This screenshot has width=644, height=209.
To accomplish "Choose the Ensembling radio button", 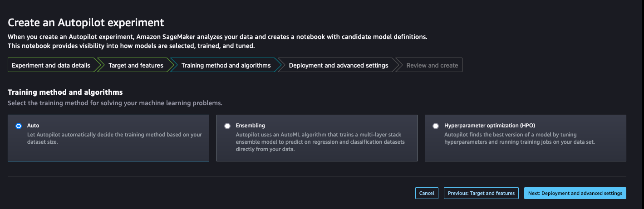I will (x=227, y=126).
